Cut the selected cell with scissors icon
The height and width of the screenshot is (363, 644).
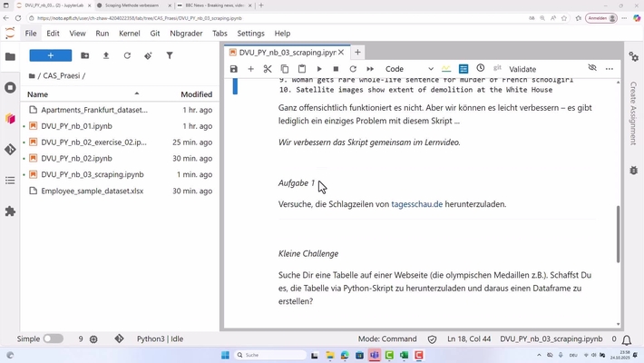click(x=268, y=69)
